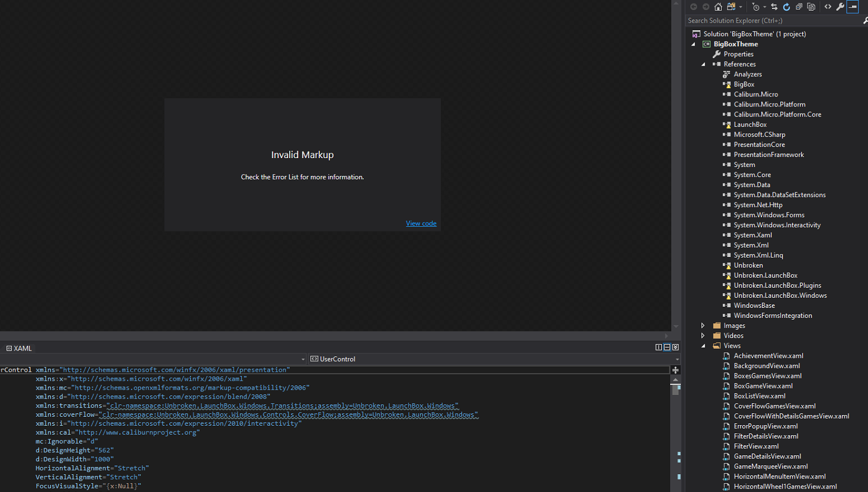
Task: Click the Back arrow in Solution Explorer
Action: point(693,7)
